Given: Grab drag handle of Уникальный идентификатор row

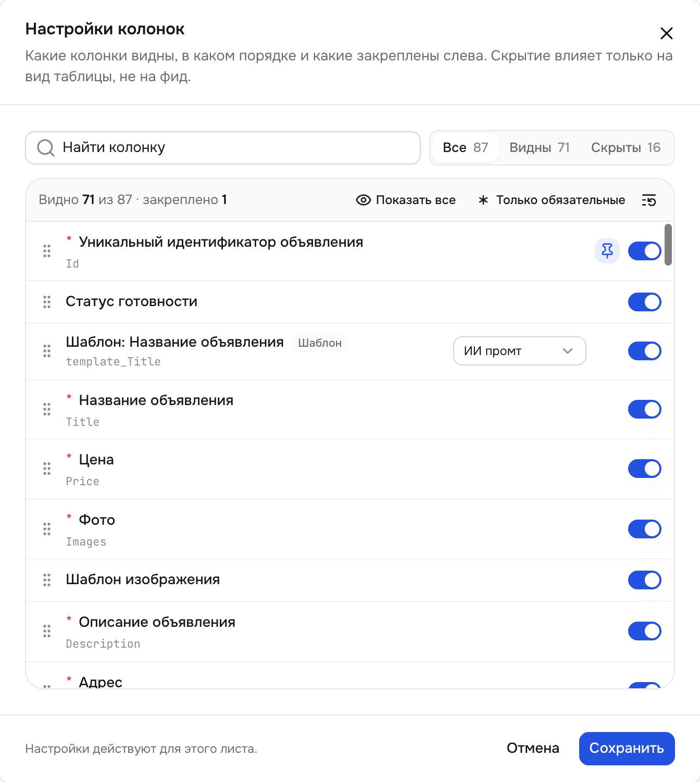Looking at the screenshot, I should (47, 251).
